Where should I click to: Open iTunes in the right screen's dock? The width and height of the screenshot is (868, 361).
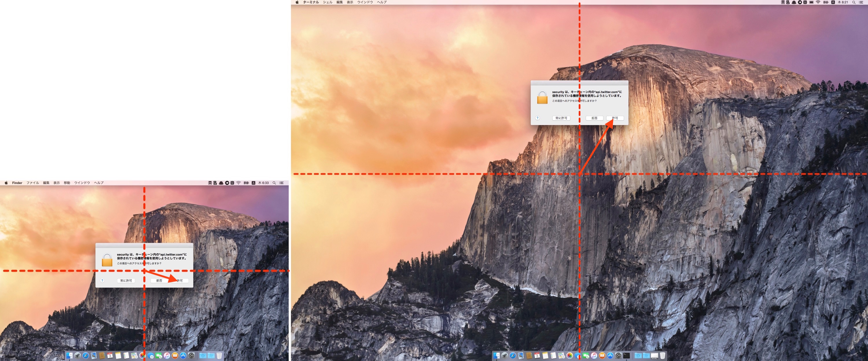click(x=594, y=355)
